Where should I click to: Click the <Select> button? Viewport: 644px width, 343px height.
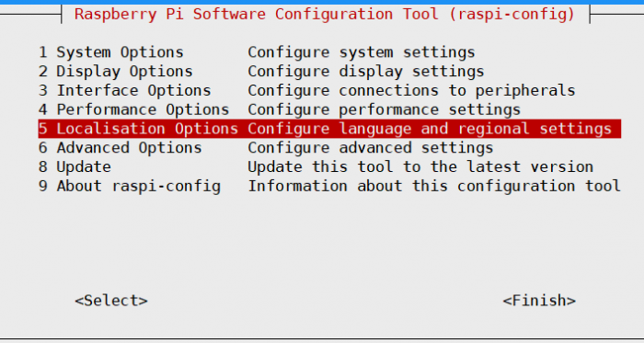111,301
